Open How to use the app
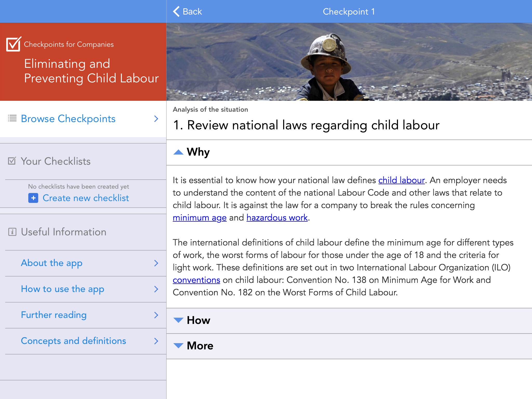The image size is (532, 399). pyautogui.click(x=63, y=289)
